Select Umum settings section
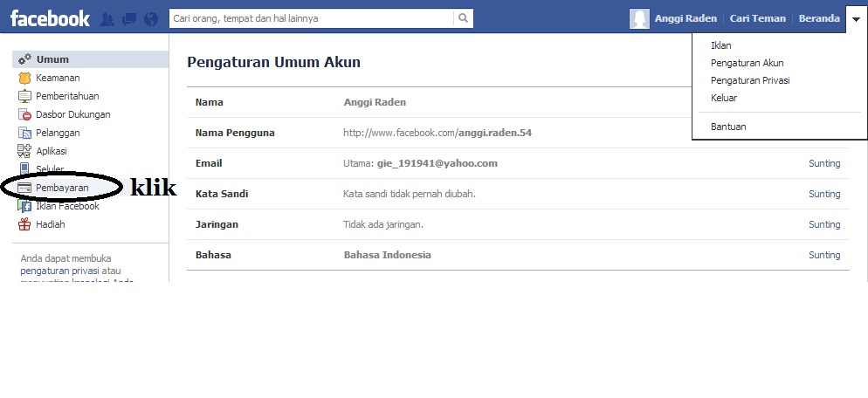Image resolution: width=868 pixels, height=398 pixels. tap(91, 59)
